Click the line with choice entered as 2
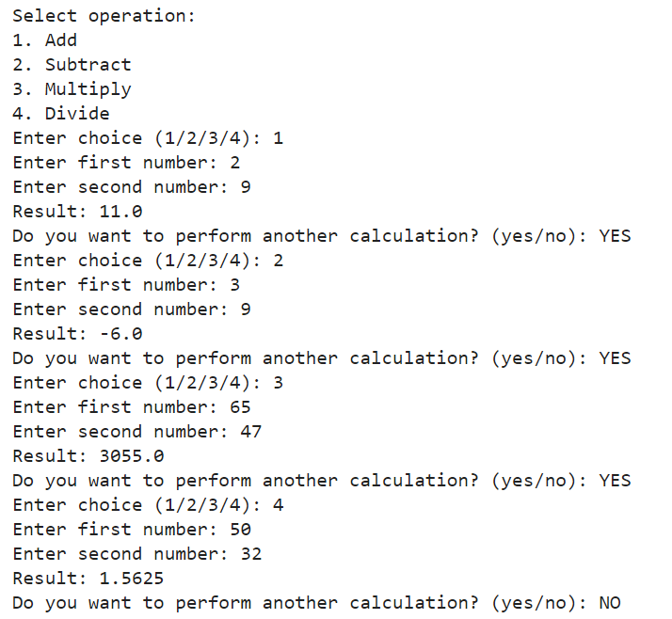The image size is (672, 619). [148, 261]
